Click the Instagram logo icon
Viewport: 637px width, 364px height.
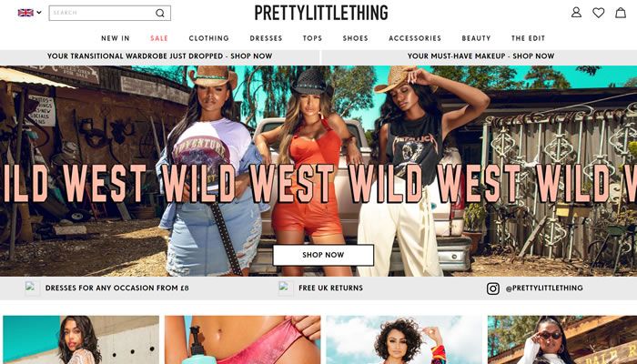tap(493, 288)
